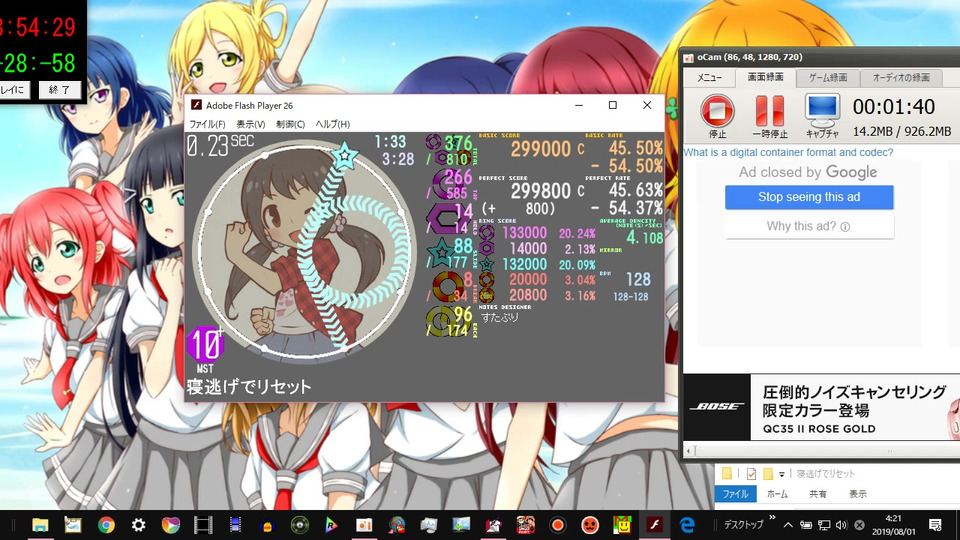The image size is (960, 540).
Task: Click the Stop seeing this ad button
Action: click(x=809, y=197)
